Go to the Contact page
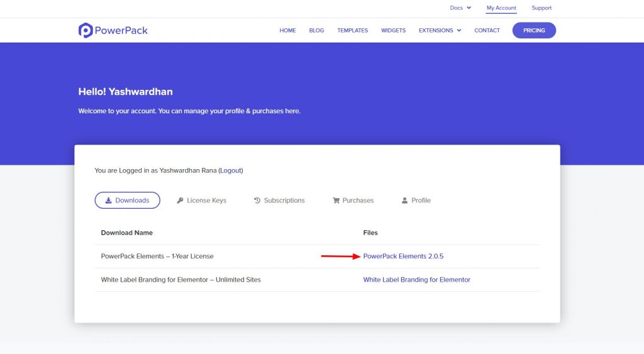 487,30
